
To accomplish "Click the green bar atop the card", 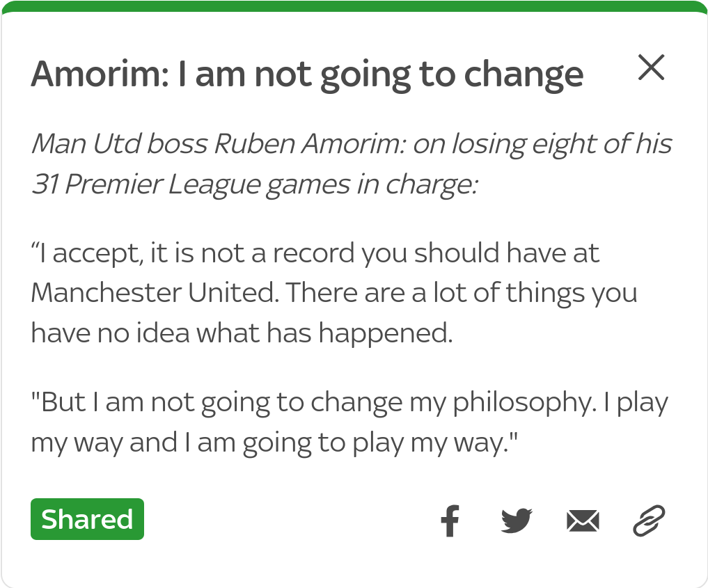I will pyautogui.click(x=354, y=6).
